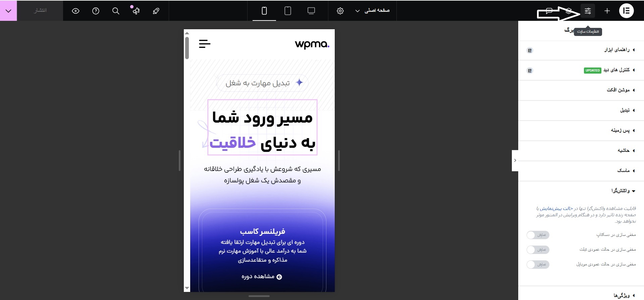This screenshot has width=644, height=300.
Task: Select the purple word خلاقیت
Action: 232,143
